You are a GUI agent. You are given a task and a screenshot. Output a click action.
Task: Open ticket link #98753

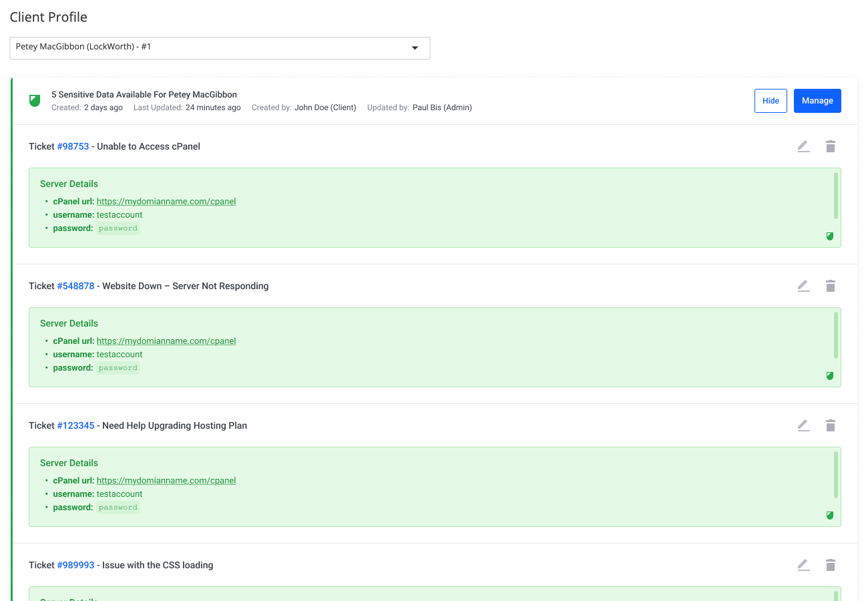(x=73, y=146)
